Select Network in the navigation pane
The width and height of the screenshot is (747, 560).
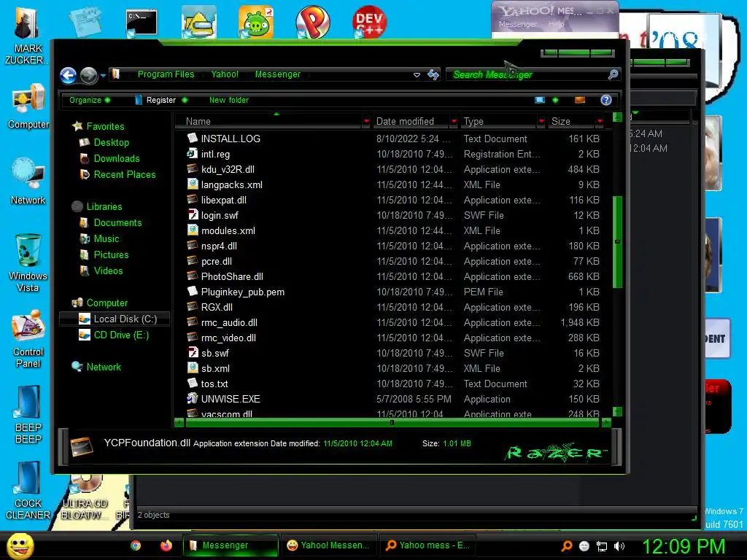point(104,367)
